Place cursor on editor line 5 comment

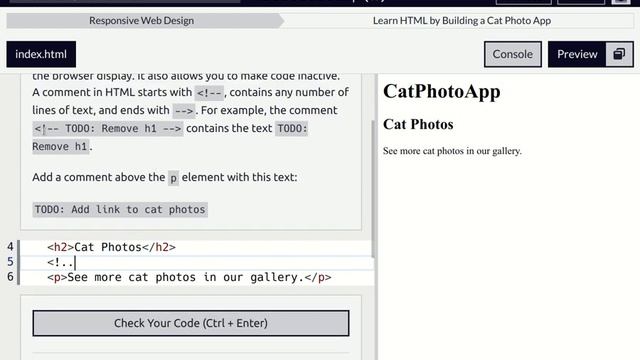pos(61,262)
